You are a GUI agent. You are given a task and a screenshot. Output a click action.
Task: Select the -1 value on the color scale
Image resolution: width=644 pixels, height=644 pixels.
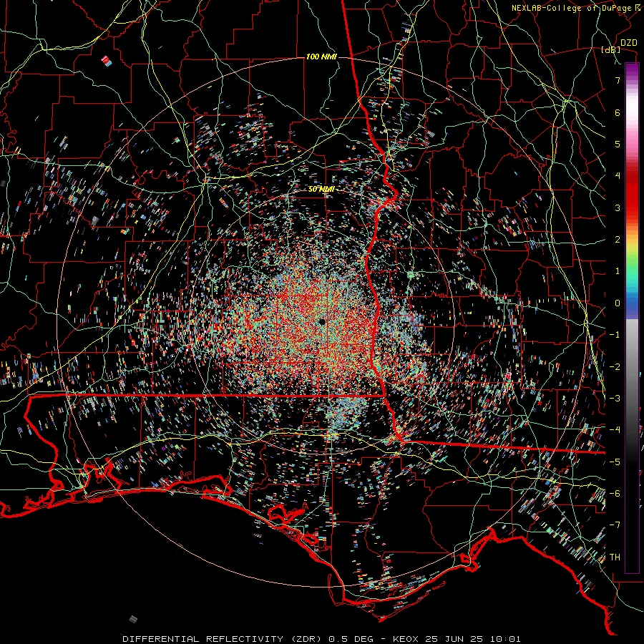[615, 335]
